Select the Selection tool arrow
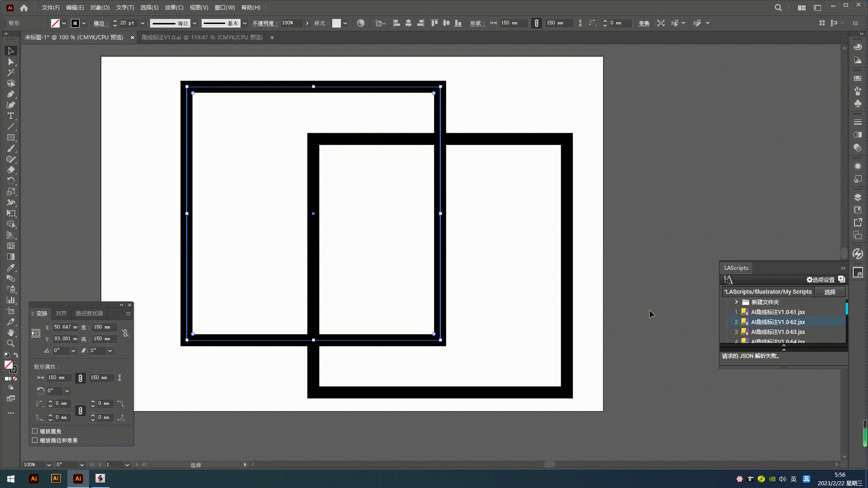Screen dimensions: 868x488 pos(11,51)
